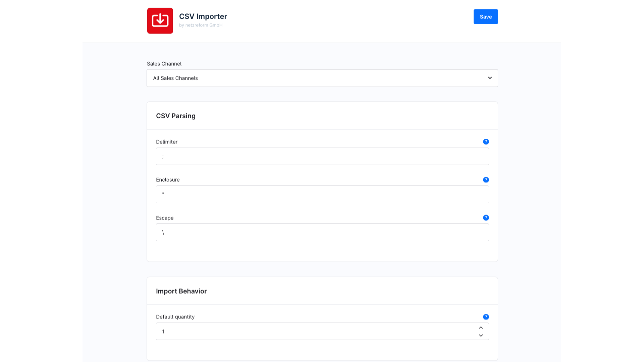Show help for the Escape field
The height and width of the screenshot is (362, 644).
pyautogui.click(x=486, y=218)
